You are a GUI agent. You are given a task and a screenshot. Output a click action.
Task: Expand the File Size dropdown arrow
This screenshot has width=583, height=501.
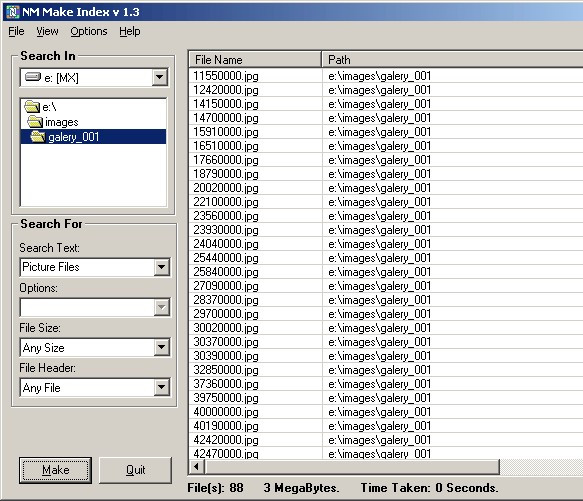coord(162,347)
